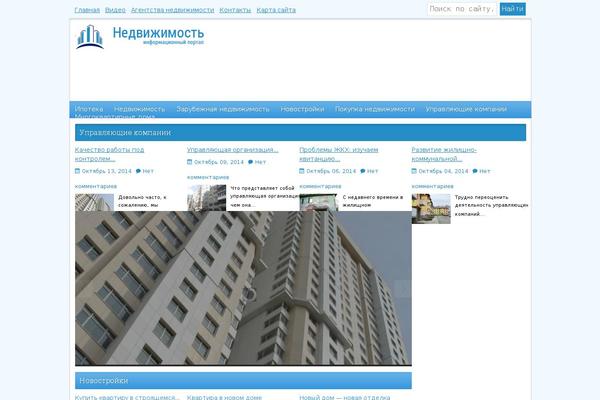
Task: Click the date text Октябрь 06, 2014
Action: (x=331, y=171)
